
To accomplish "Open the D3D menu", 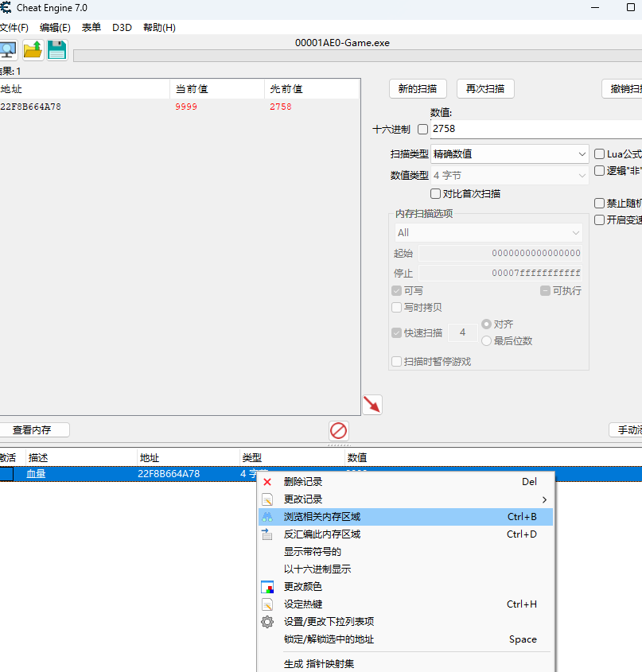I will (122, 28).
